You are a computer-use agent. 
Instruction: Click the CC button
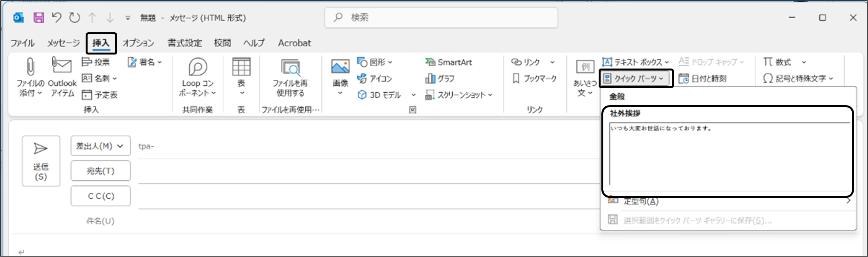coord(100,196)
